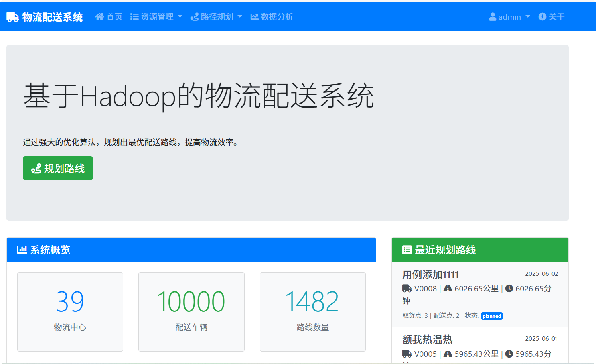
Task: Click the text 取货点: 3
Action: click(x=415, y=315)
